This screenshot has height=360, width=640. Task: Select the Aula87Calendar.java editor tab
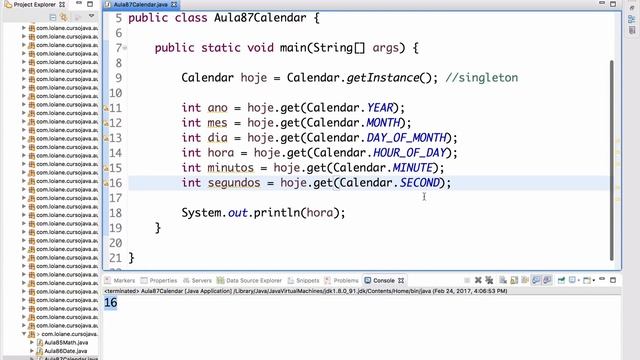[x=141, y=4]
